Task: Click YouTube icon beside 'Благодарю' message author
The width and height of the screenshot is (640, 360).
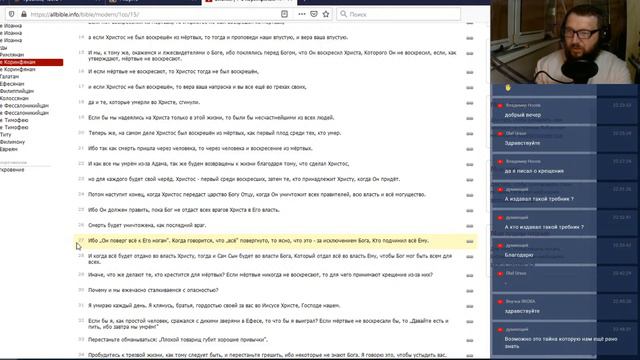Action: (500, 246)
